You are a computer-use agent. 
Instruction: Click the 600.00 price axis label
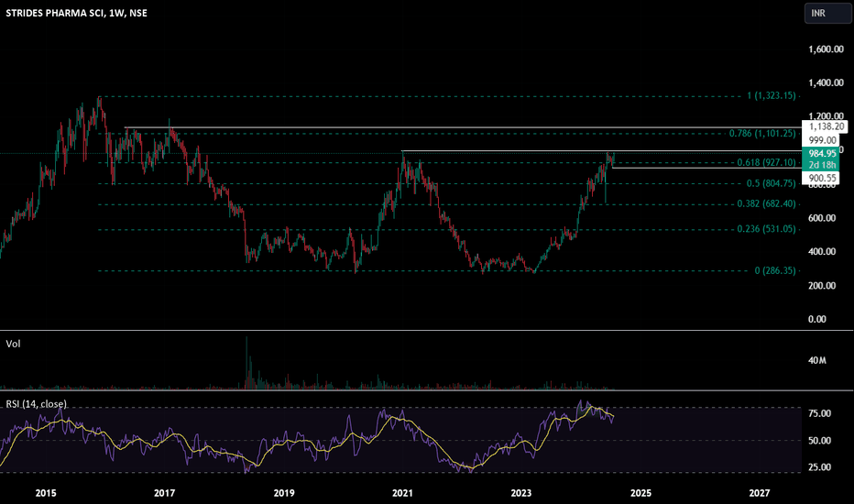[x=823, y=218]
